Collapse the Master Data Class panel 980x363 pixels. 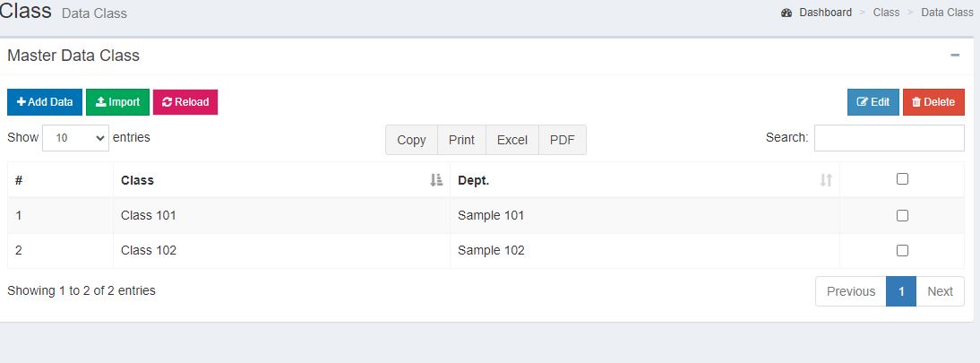click(955, 56)
